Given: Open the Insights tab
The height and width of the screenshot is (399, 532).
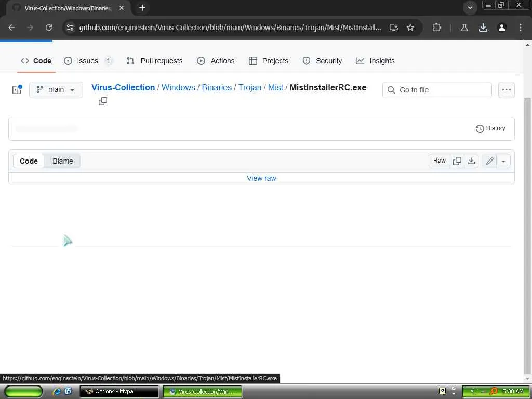Looking at the screenshot, I should coord(375,61).
